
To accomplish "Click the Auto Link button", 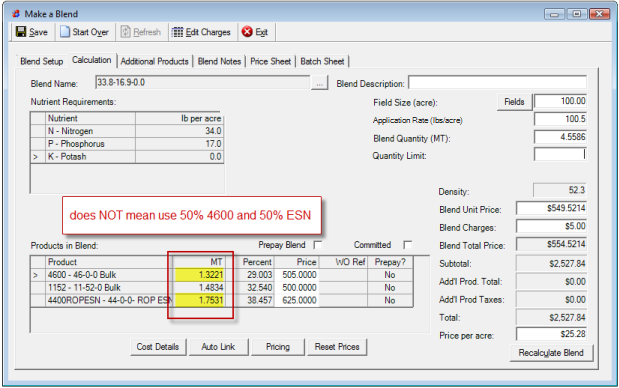I will [x=218, y=347].
